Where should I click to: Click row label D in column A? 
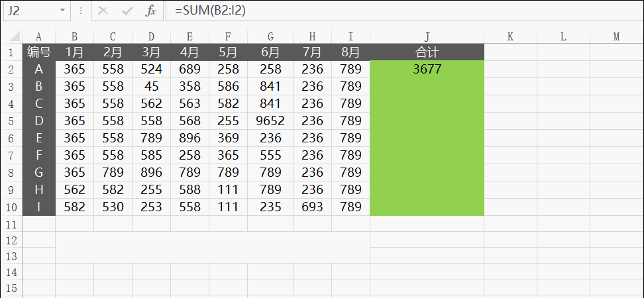[38, 121]
